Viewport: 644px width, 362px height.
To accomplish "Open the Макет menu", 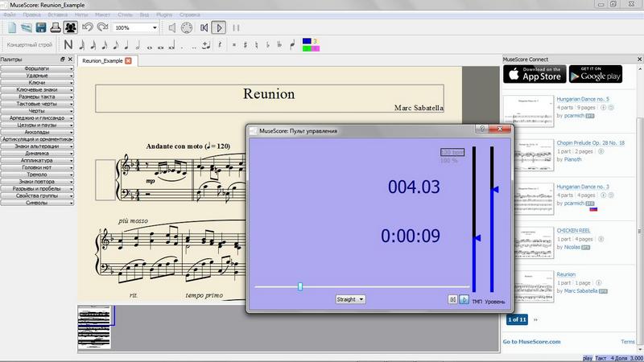I will [x=102, y=14].
